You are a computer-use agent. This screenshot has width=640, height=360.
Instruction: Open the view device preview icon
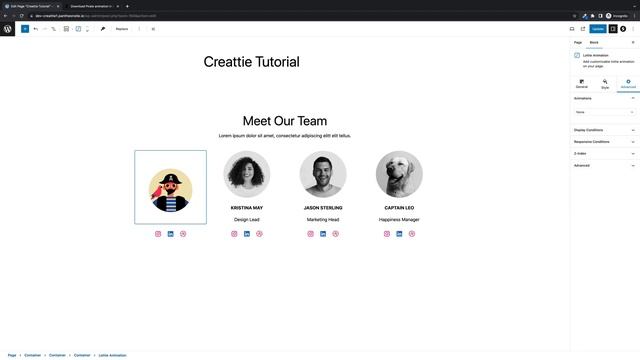[572, 29]
